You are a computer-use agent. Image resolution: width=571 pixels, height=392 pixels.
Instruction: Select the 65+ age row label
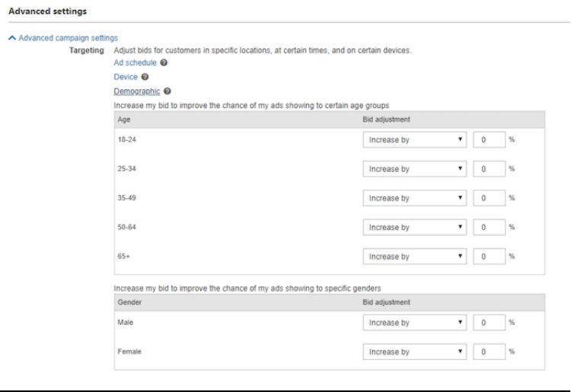click(124, 256)
